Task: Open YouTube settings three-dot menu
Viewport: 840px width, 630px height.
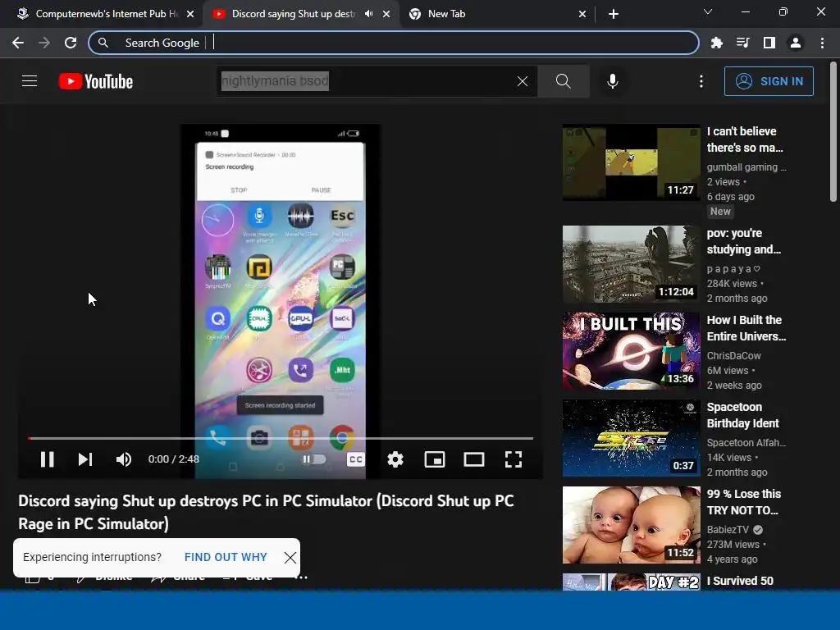Action: click(x=701, y=81)
